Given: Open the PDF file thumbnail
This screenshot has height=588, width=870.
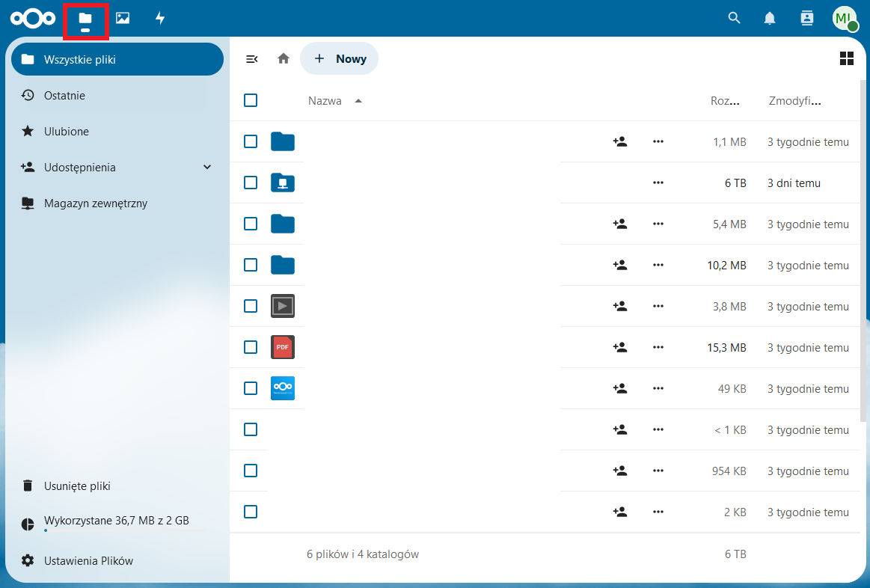Looking at the screenshot, I should coord(283,346).
